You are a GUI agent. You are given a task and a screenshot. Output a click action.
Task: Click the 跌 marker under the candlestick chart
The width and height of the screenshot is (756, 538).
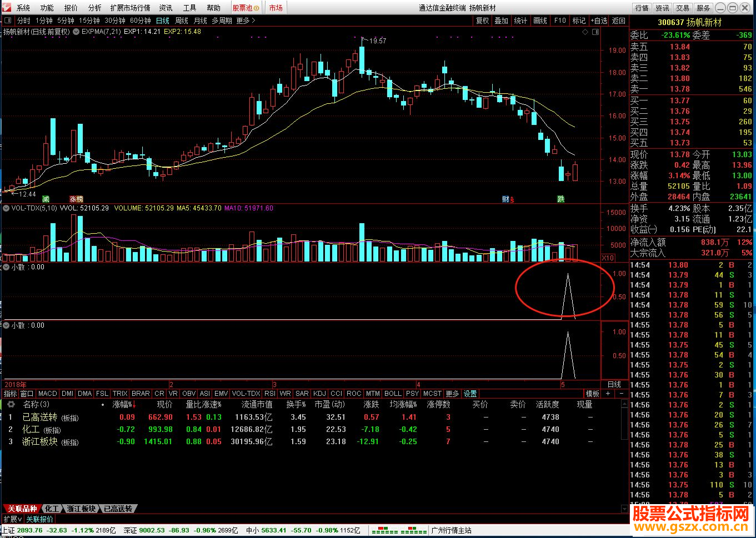561,199
